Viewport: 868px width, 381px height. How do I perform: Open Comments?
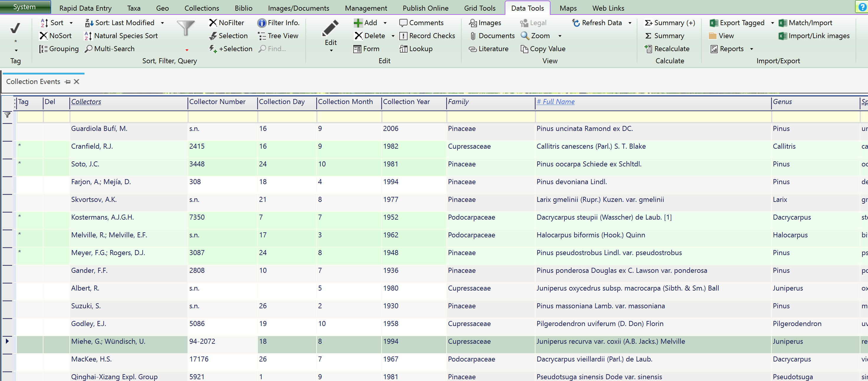(421, 23)
